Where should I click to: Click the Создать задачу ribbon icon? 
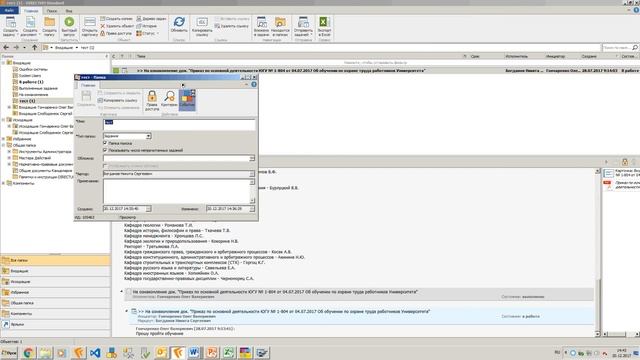[10, 27]
